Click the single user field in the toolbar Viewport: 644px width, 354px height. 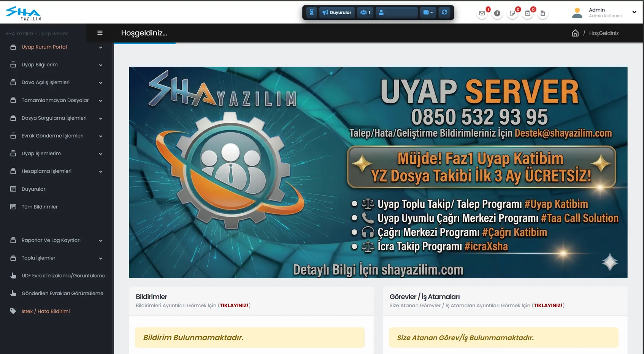397,12
